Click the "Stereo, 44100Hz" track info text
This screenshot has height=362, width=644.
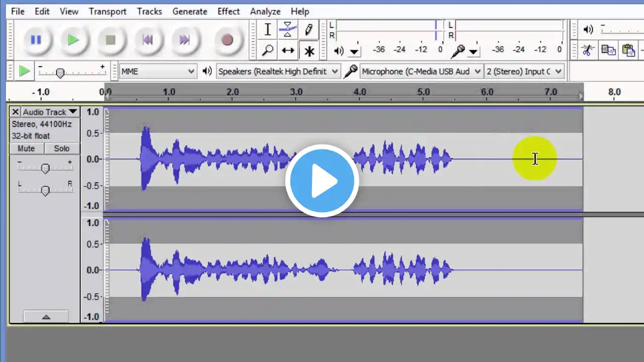click(x=42, y=124)
